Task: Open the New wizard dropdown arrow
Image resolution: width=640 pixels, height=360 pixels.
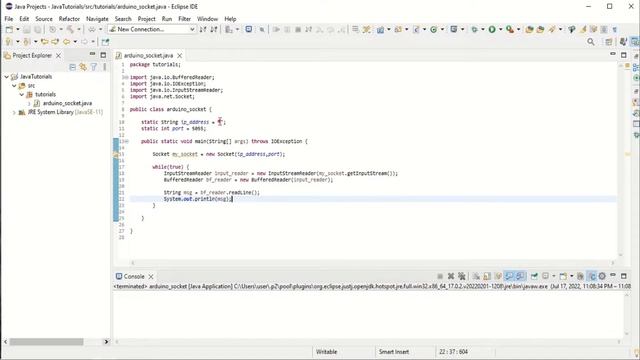Action: click(x=18, y=29)
